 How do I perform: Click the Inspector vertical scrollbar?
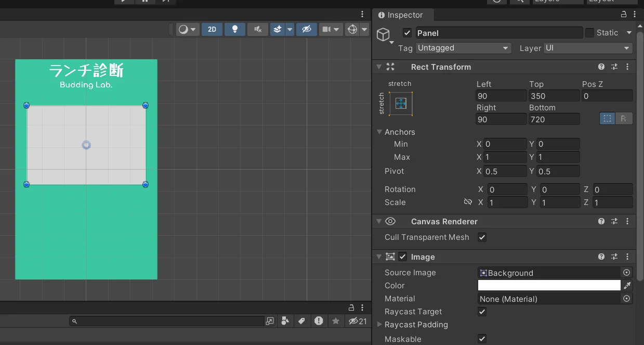click(x=640, y=156)
